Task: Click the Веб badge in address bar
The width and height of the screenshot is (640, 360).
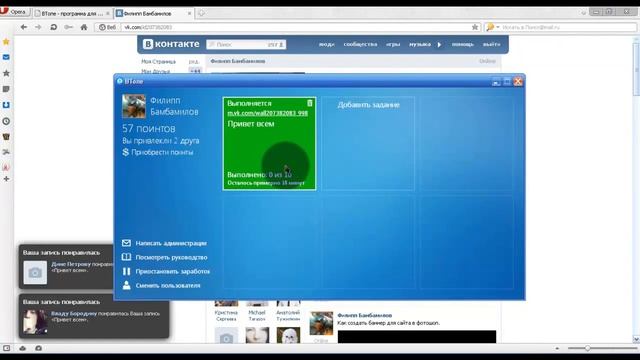Action: click(108, 27)
